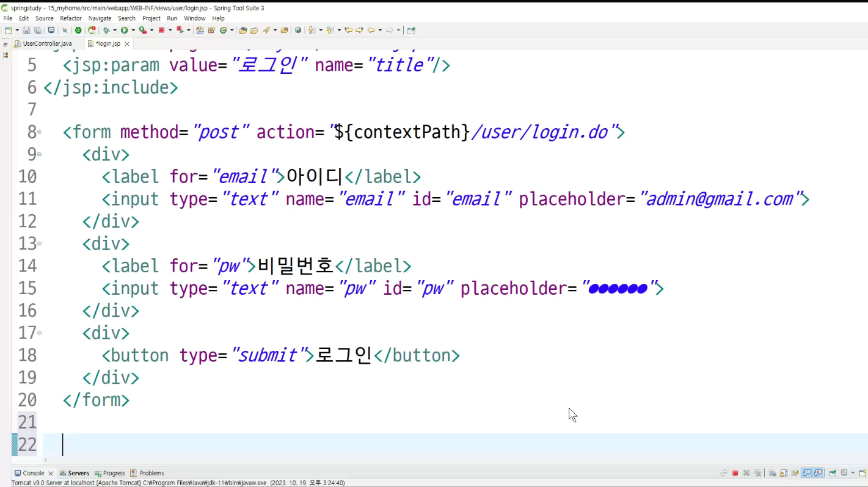Open the Run configurations dropdown arrow
Viewport: 868px width, 487px height.
coord(133,30)
